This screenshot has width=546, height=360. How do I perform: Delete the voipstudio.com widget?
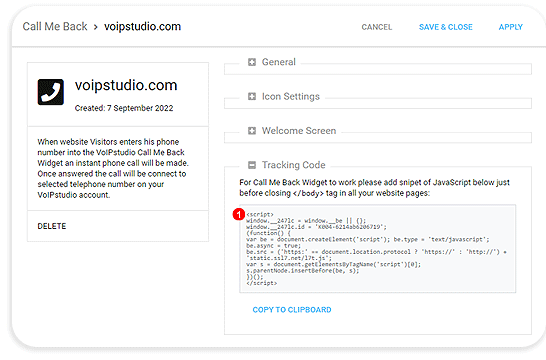click(x=52, y=226)
